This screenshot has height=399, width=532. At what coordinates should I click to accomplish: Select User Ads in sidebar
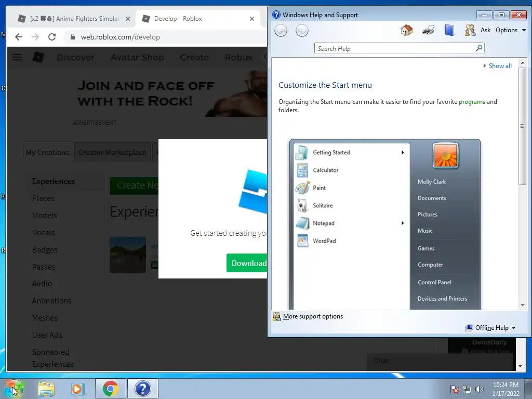click(x=47, y=335)
